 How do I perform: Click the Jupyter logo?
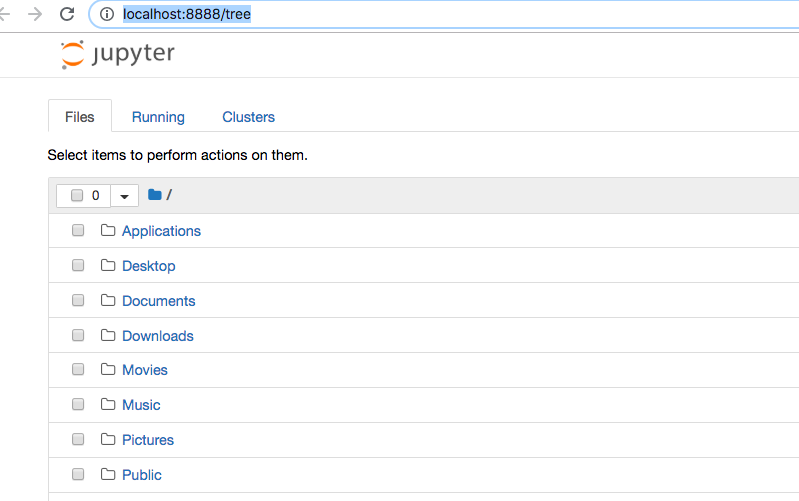(x=118, y=54)
